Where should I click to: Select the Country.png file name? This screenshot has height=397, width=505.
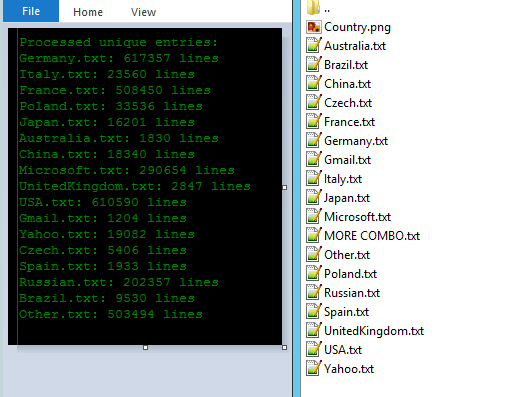[357, 27]
